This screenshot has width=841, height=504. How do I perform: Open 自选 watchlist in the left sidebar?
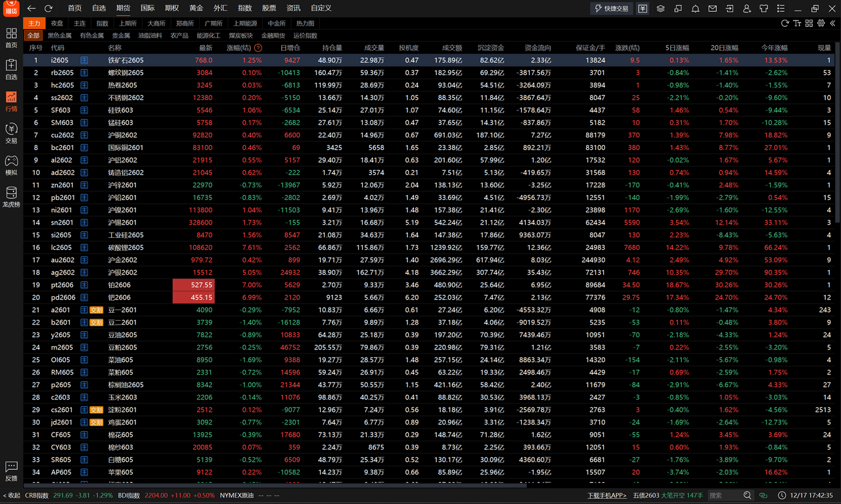[x=11, y=69]
